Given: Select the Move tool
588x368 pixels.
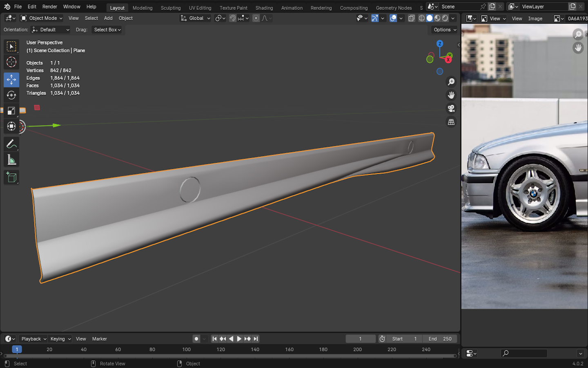Looking at the screenshot, I should 11,80.
